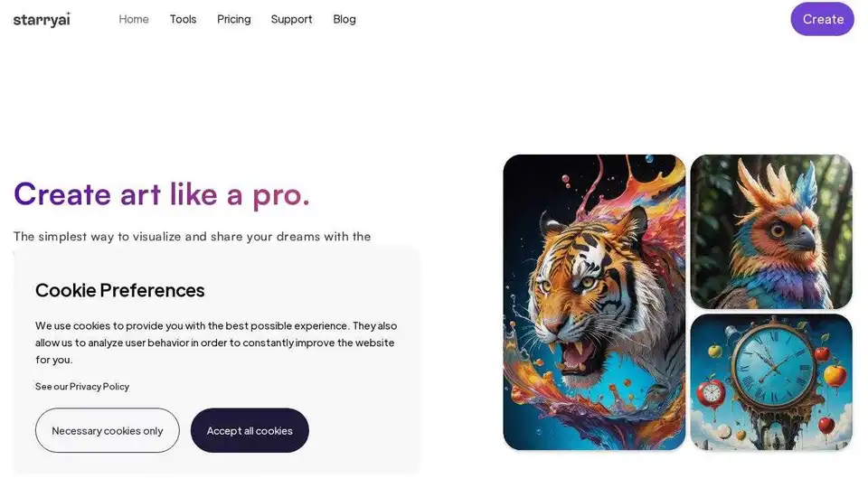Go to the Pricing page

[233, 19]
